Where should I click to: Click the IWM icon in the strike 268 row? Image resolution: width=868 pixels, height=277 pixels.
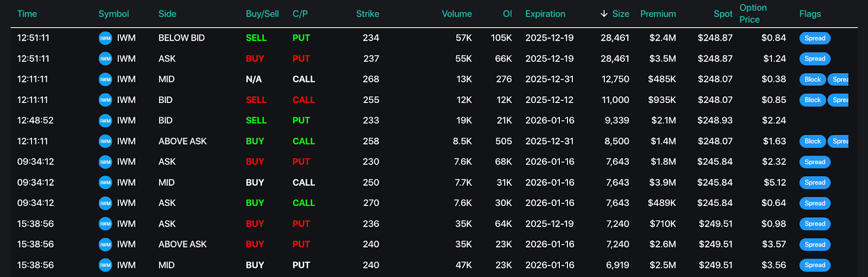tap(105, 79)
